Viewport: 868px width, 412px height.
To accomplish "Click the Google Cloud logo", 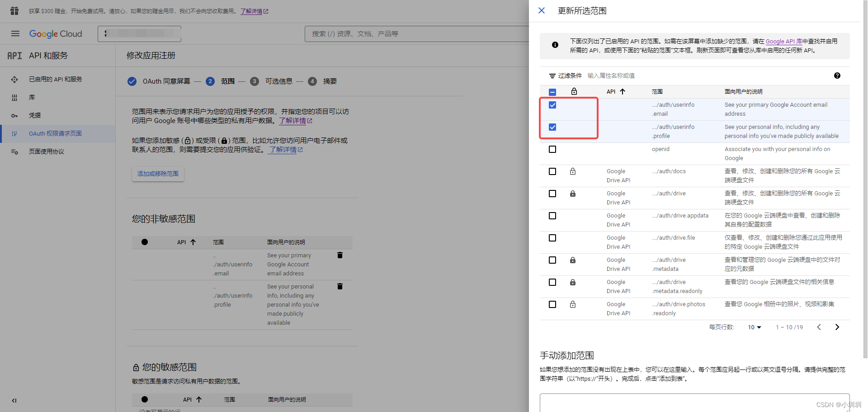I will [56, 34].
